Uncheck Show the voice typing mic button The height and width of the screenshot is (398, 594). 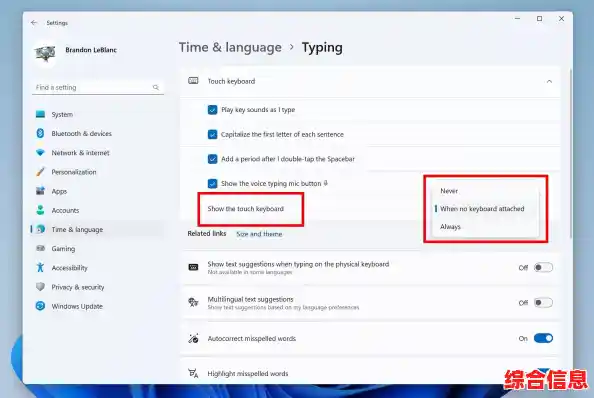click(x=213, y=184)
